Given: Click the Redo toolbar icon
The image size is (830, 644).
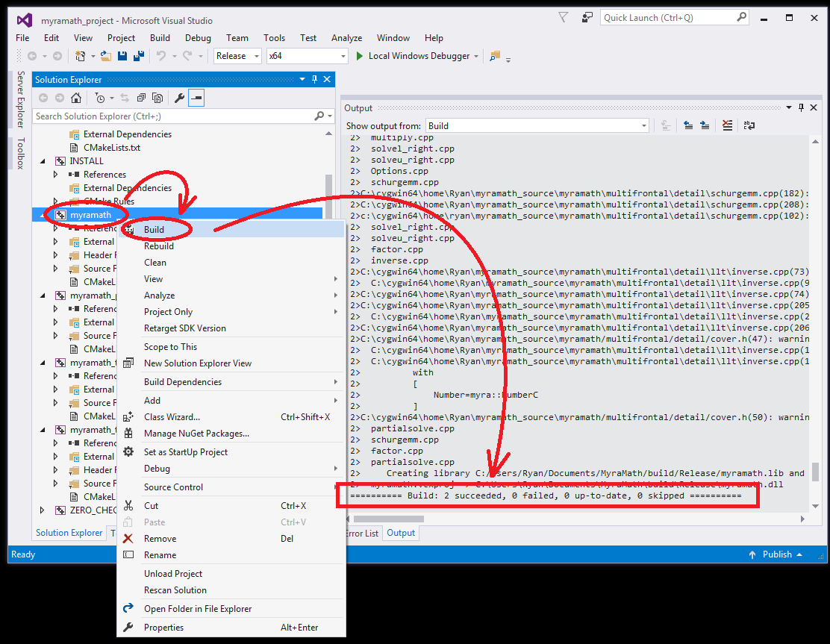Looking at the screenshot, I should click(x=187, y=56).
